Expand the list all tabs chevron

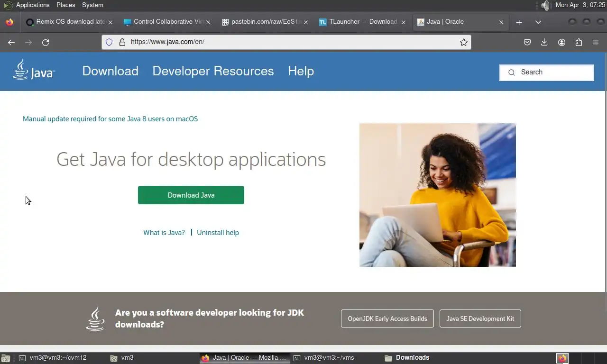coord(538,22)
